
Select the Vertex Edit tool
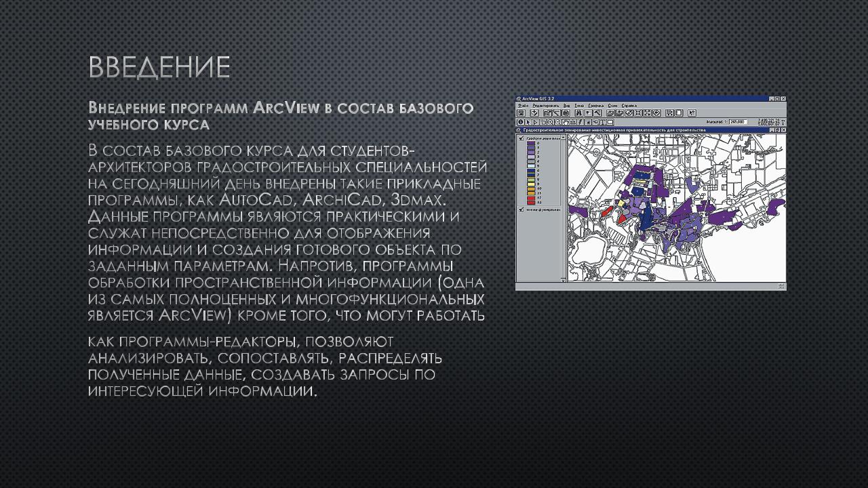536,122
